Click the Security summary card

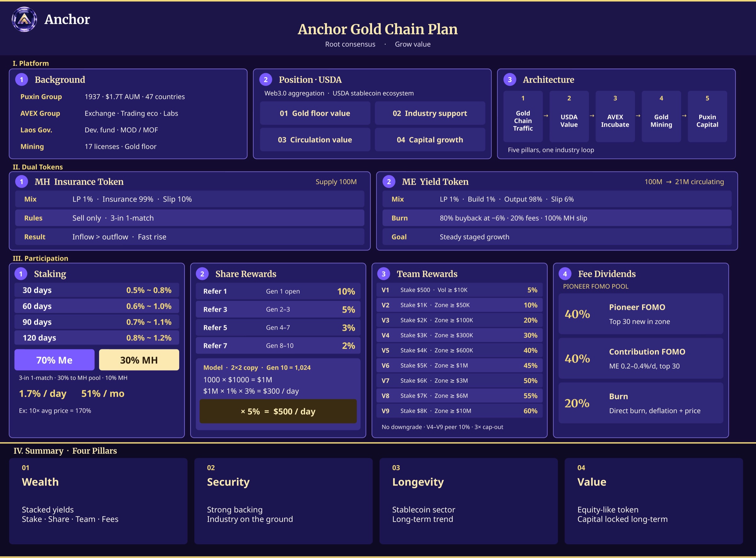(283, 501)
